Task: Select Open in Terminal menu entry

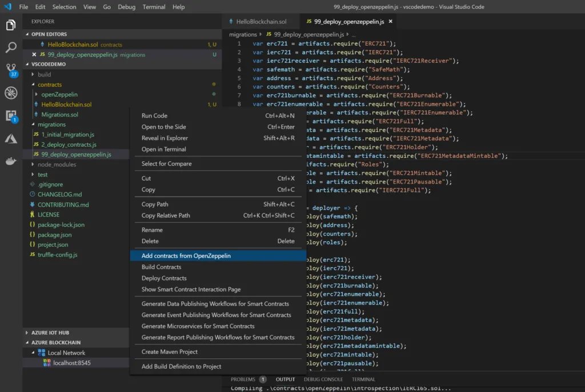Action: [x=218, y=149]
